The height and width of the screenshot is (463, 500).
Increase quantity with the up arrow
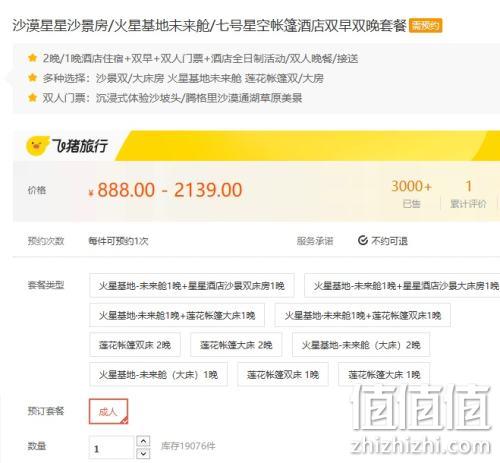[x=143, y=441]
